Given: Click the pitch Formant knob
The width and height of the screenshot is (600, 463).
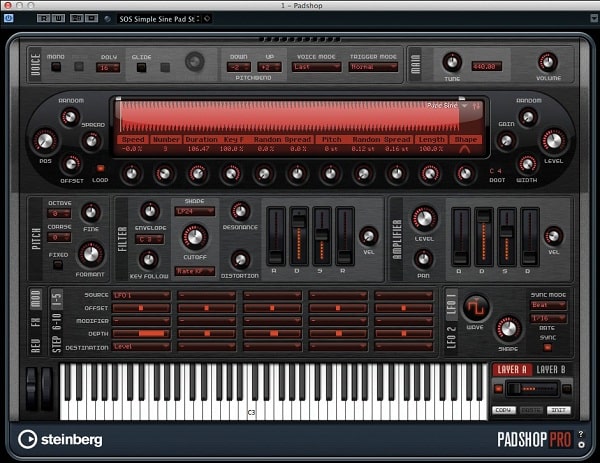Looking at the screenshot, I should pos(91,254).
